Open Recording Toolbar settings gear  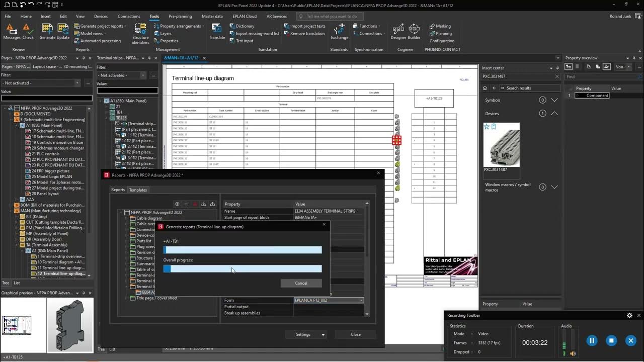[629, 315]
